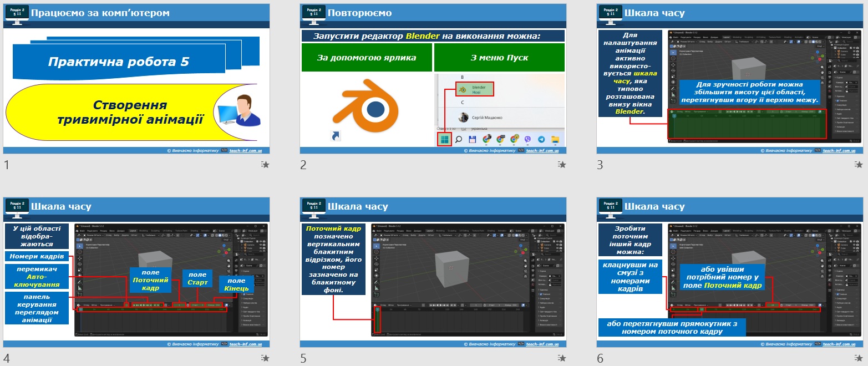Image resolution: width=868 pixels, height=366 pixels.
Task: Click the purple Viber icon in slide 2
Action: [x=527, y=139]
